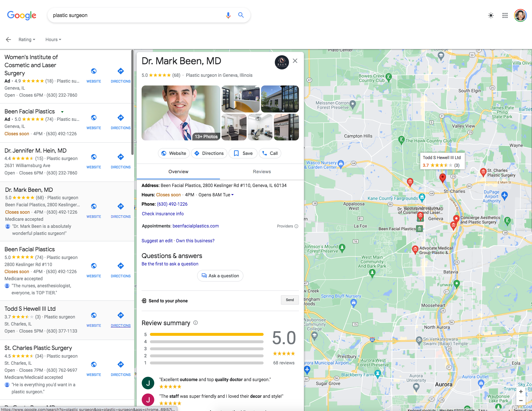532x411 pixels.
Task: Open Check insurance info link
Action: coord(163,214)
